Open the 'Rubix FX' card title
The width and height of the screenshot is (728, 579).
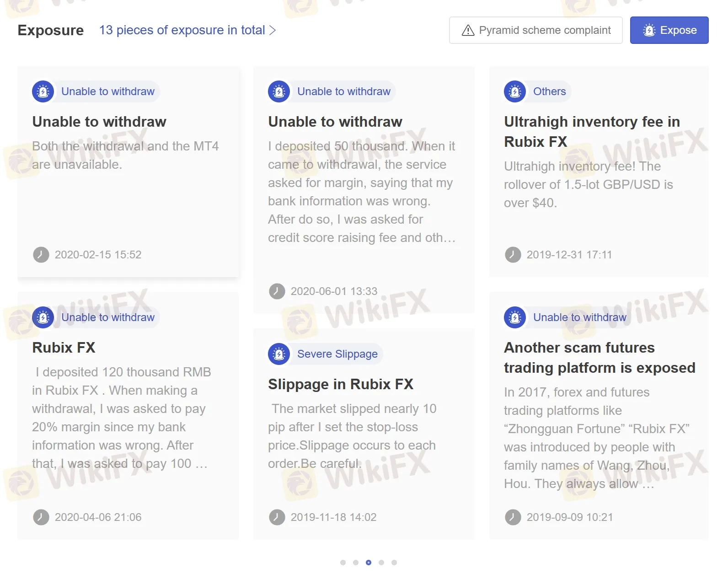coord(64,348)
